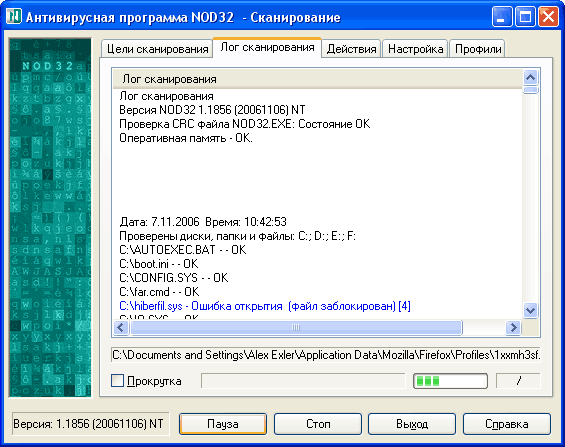Maximize the NOD32 scanning window
Image resolution: width=565 pixels, height=447 pixels.
525,17
